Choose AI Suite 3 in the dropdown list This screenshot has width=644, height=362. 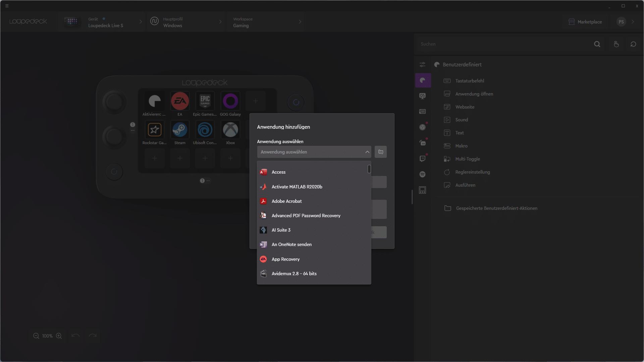pos(281,230)
